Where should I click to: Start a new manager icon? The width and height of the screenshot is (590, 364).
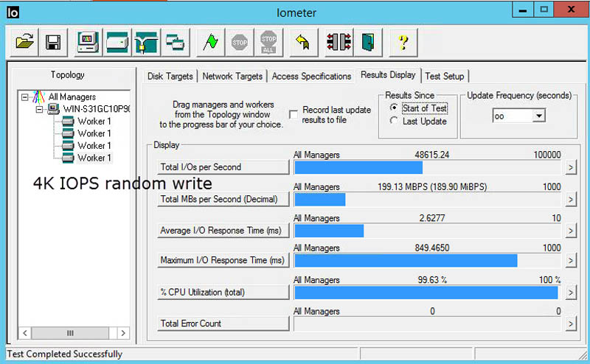(x=88, y=42)
